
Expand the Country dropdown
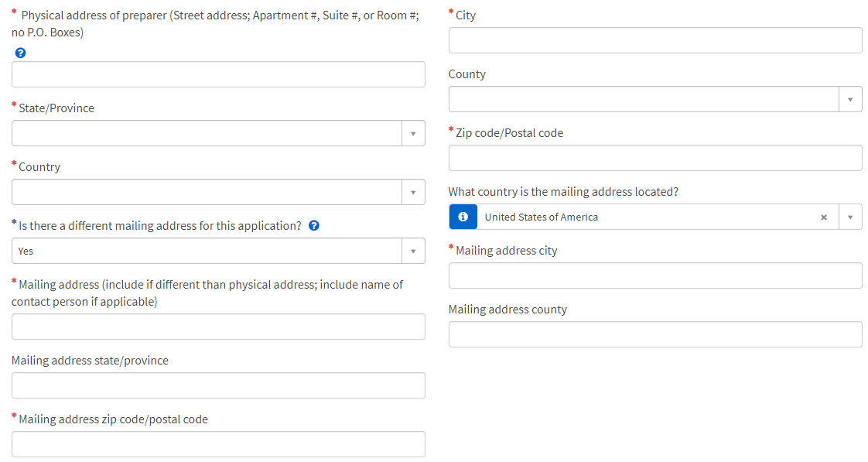pyautogui.click(x=413, y=192)
